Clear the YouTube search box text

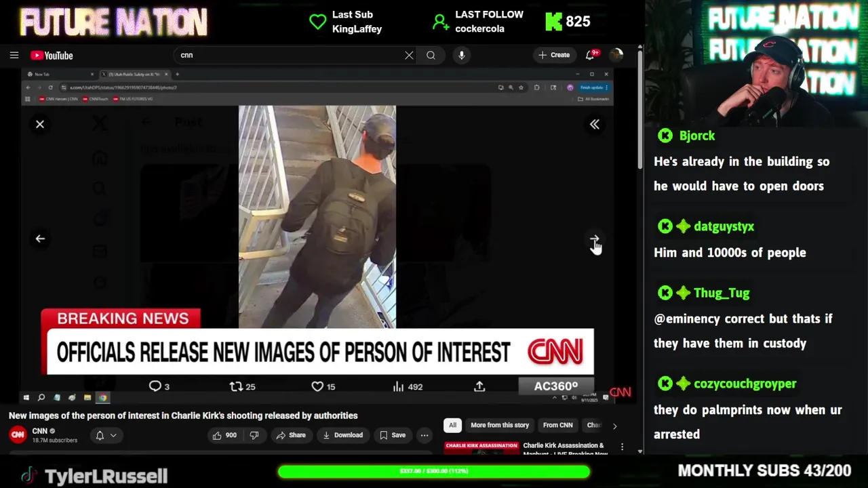click(x=409, y=56)
